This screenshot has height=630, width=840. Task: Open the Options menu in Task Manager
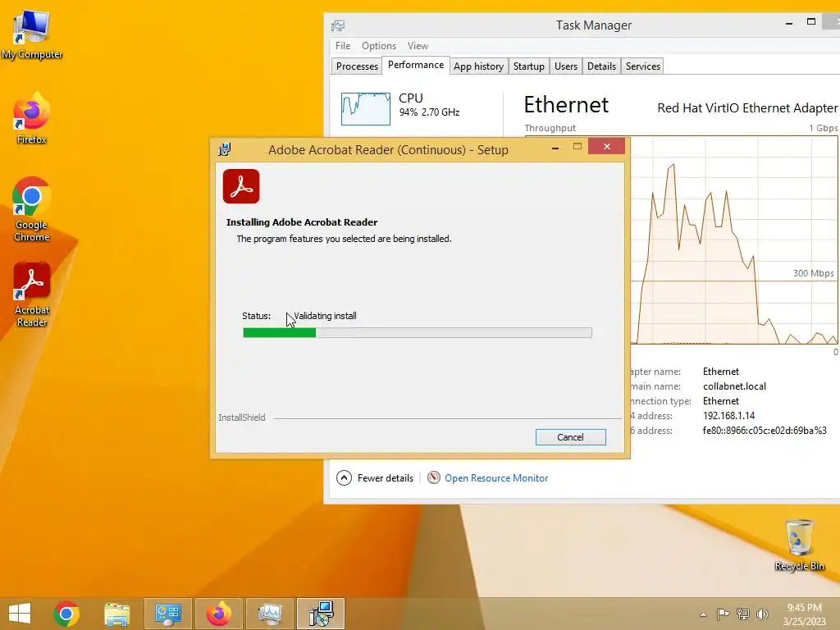pos(379,46)
